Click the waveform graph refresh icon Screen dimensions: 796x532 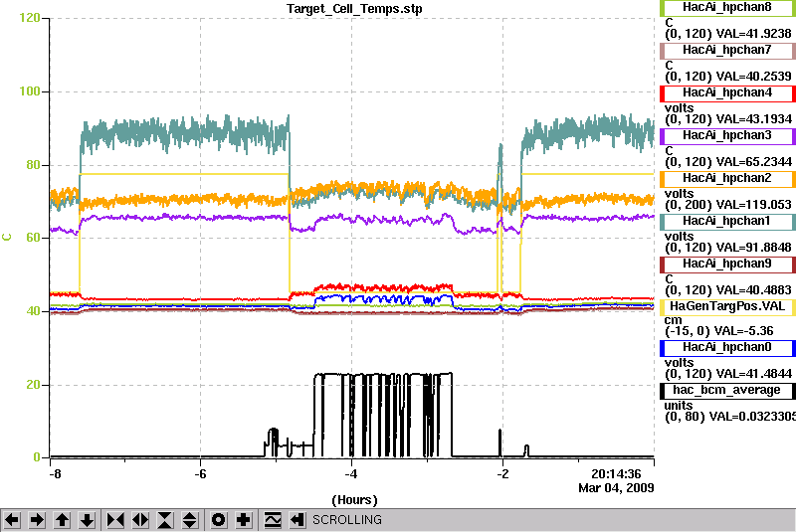(x=273, y=520)
